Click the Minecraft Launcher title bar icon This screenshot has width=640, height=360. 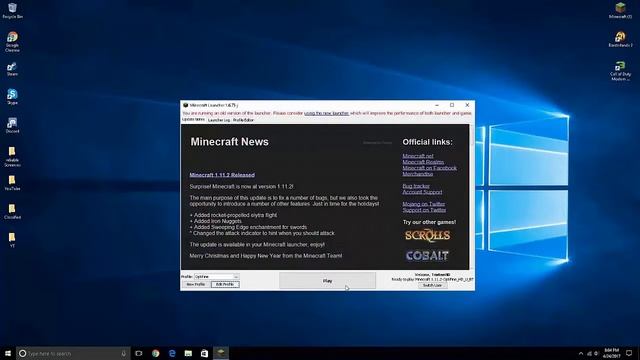(186, 105)
